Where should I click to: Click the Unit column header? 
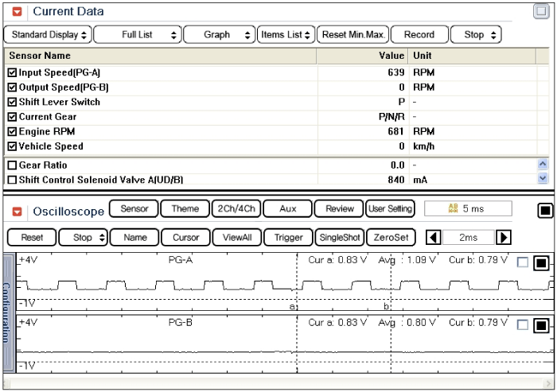(x=472, y=56)
